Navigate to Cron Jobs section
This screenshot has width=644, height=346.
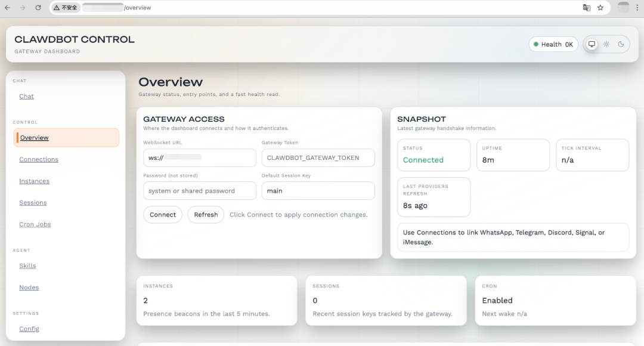pos(35,225)
